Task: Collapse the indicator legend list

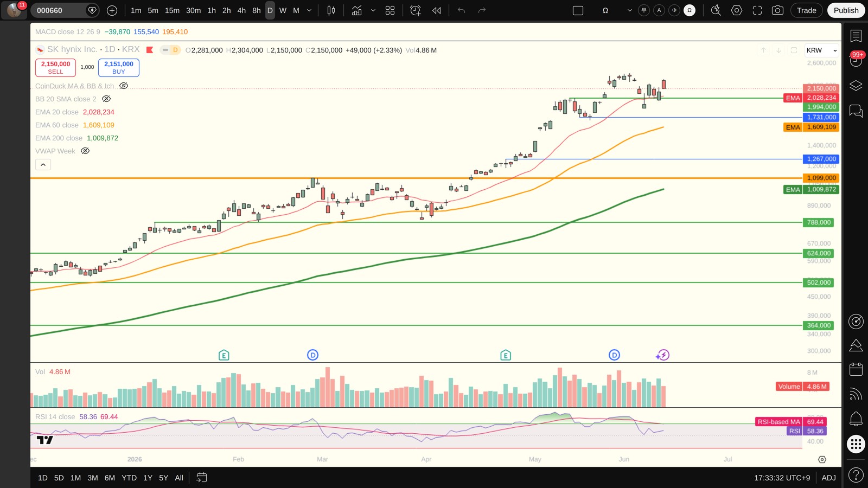Action: tap(43, 164)
